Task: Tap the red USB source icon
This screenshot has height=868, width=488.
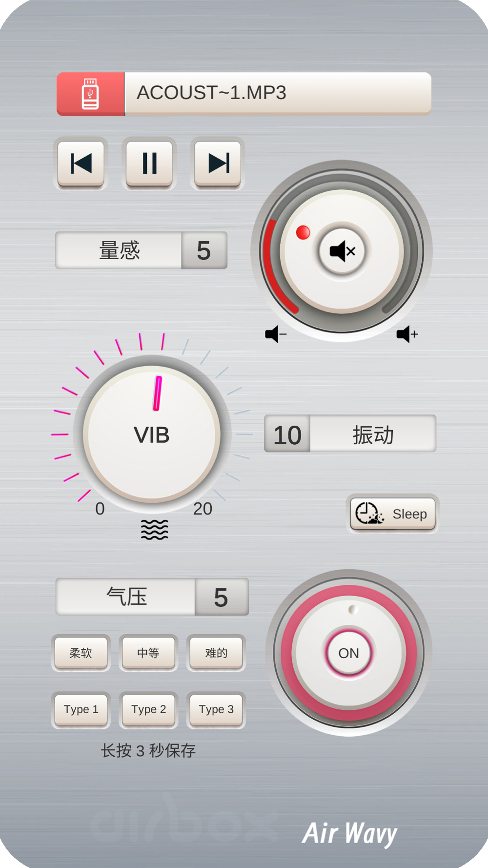Action: click(90, 94)
